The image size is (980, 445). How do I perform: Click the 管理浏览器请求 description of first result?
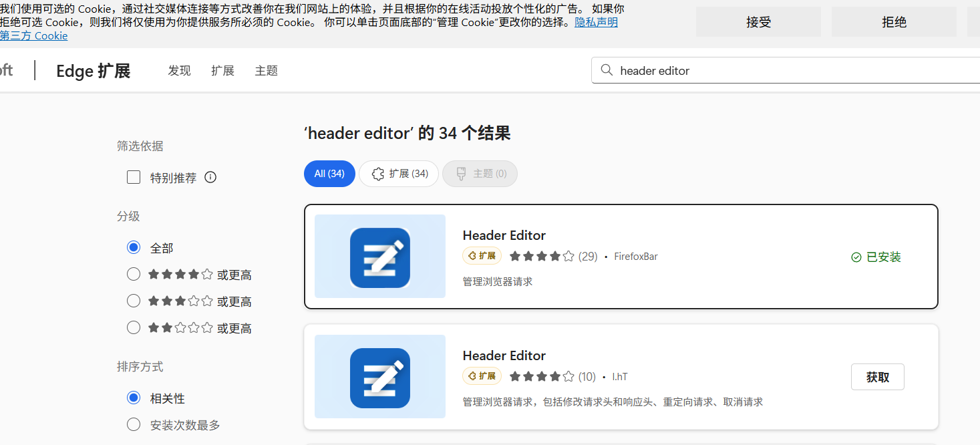pos(497,282)
